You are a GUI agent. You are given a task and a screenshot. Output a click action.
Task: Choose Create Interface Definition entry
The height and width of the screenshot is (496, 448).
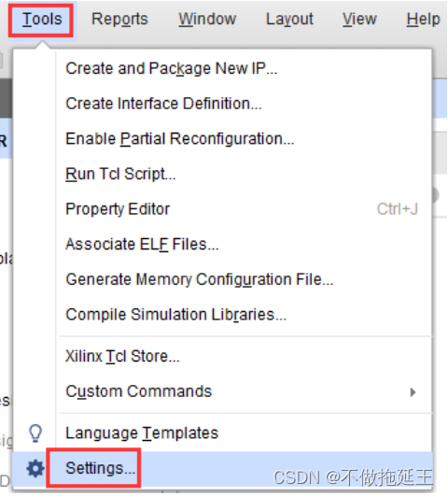(x=222, y=104)
